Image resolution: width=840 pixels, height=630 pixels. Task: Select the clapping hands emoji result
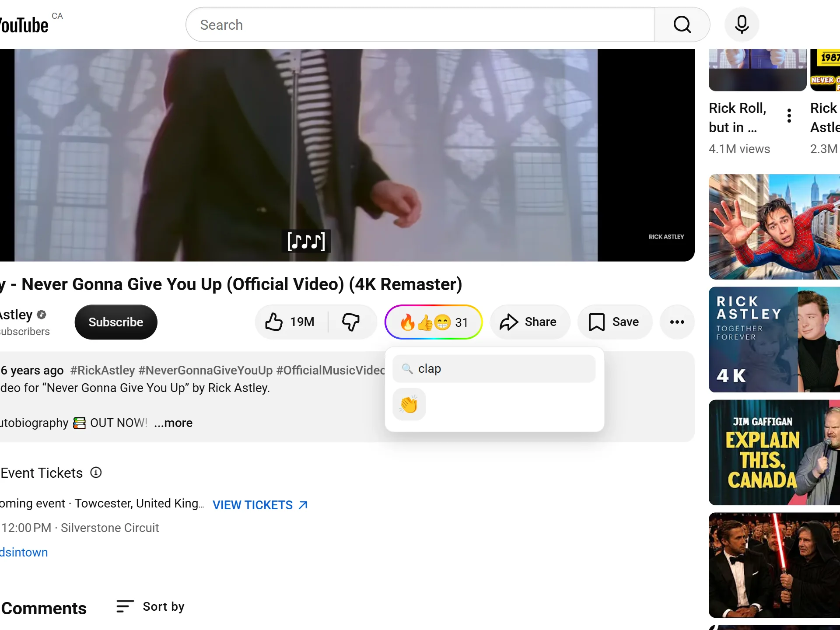(409, 404)
